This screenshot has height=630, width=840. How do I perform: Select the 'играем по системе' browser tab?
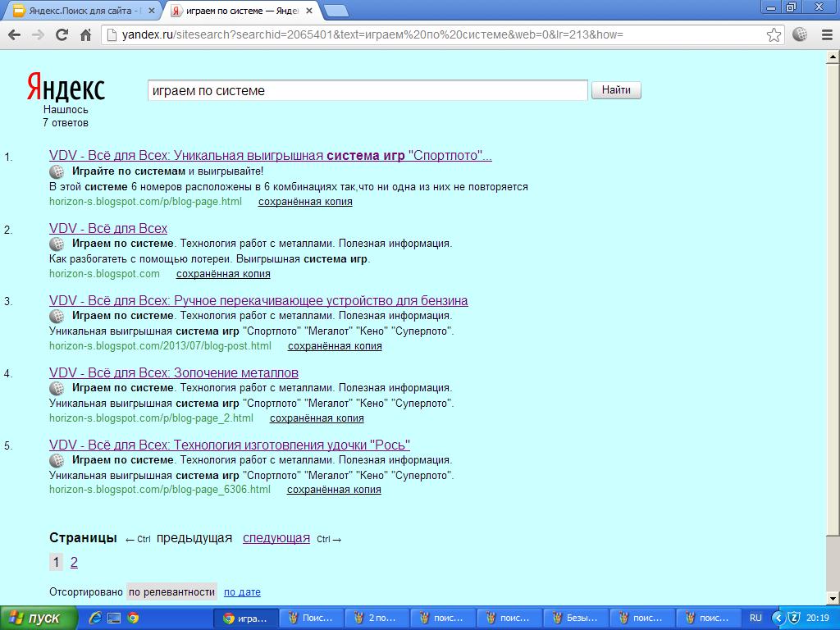click(x=241, y=11)
